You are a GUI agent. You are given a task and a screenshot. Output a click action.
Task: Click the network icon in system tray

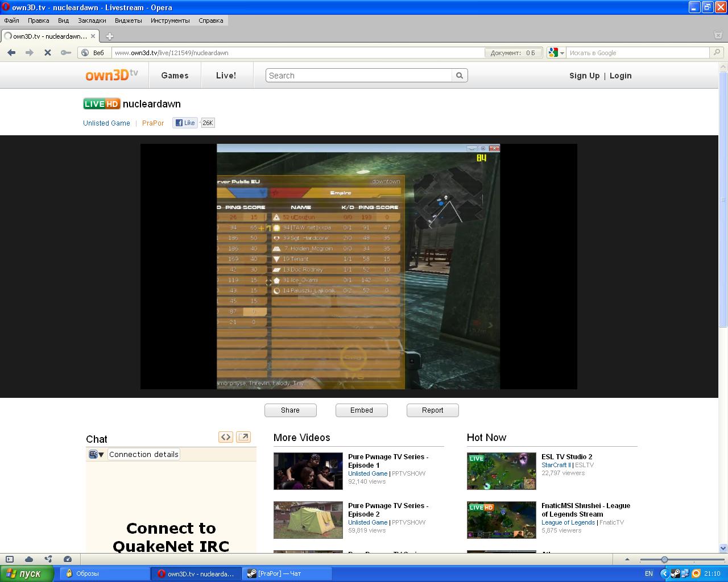point(685,574)
